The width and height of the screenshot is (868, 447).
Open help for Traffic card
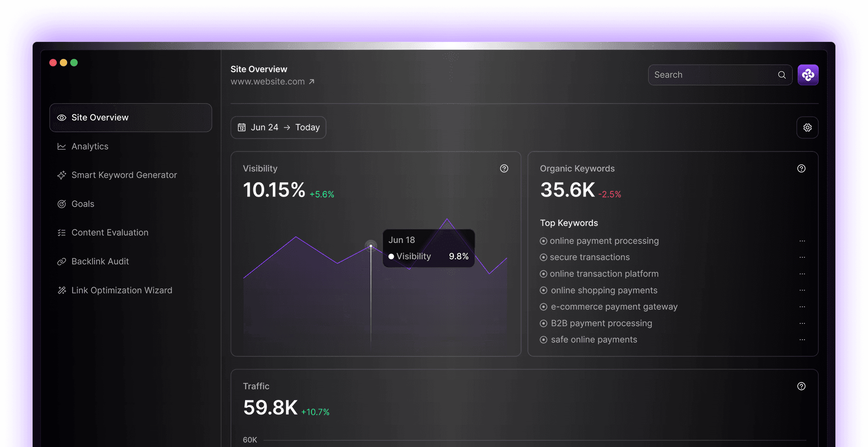802,386
